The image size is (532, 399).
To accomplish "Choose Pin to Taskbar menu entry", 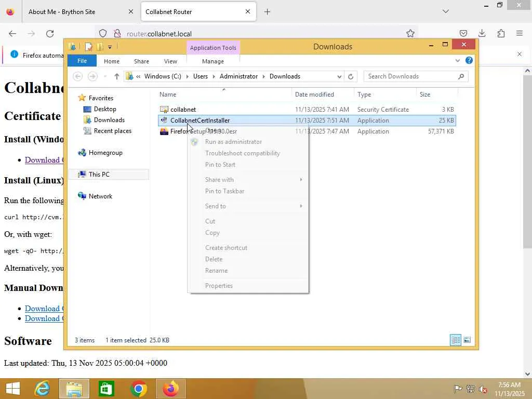I will tap(248, 191).
